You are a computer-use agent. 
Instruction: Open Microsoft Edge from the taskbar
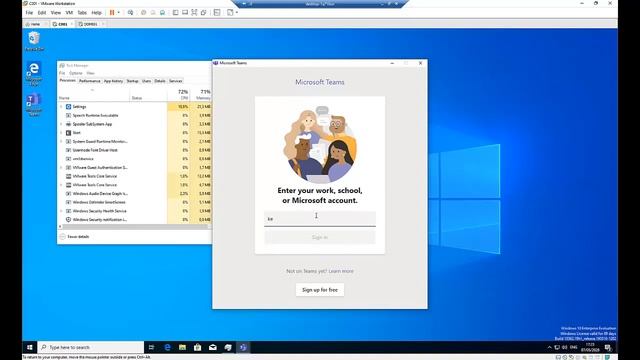167,347
